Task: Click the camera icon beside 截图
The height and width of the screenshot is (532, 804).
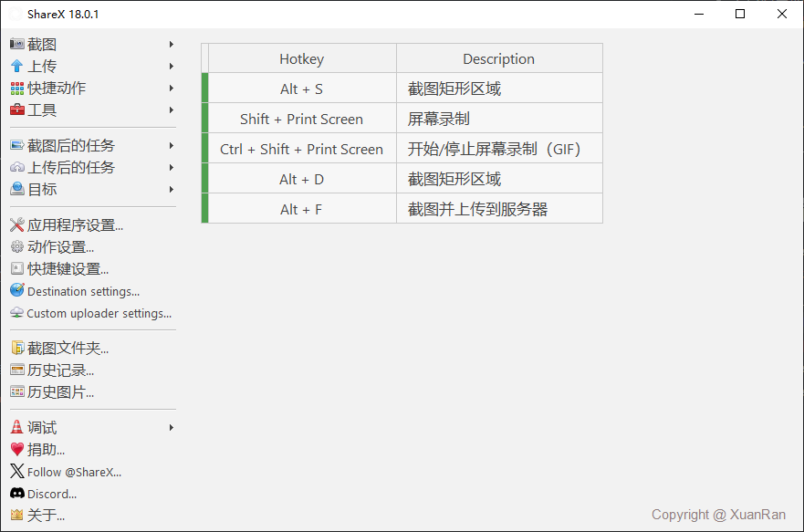Action: point(16,45)
